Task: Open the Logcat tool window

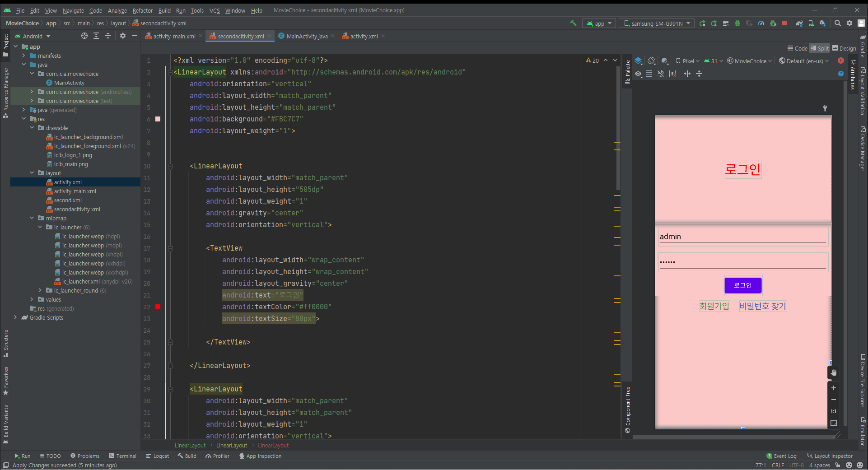Action: point(157,456)
